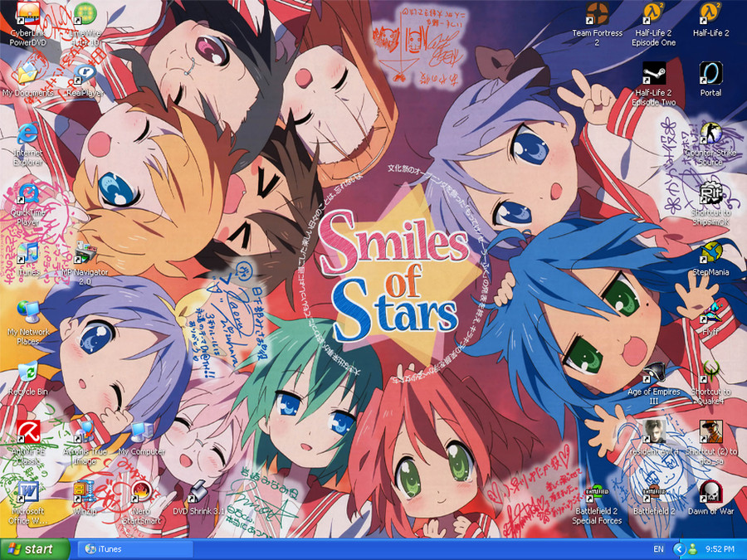Select the Dawn of War shortcut
Screen dimensions: 747x560
click(710, 492)
